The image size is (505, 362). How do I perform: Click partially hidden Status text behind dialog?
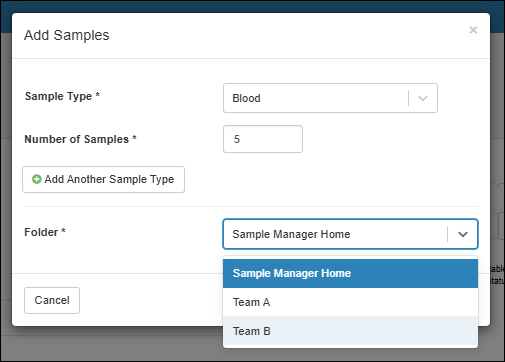pos(497,281)
